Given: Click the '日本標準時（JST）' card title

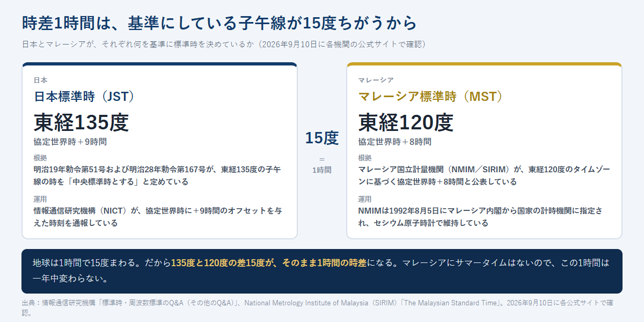Looking at the screenshot, I should (84, 97).
